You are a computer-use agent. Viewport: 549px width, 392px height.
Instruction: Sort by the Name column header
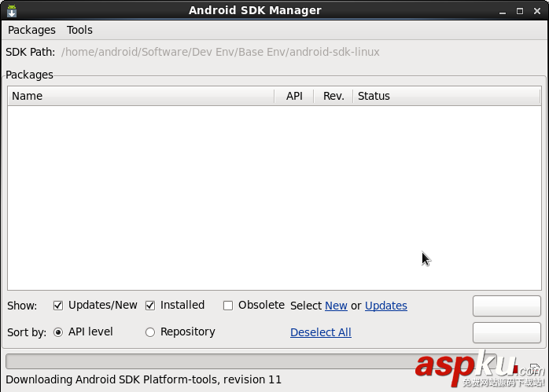click(141, 96)
